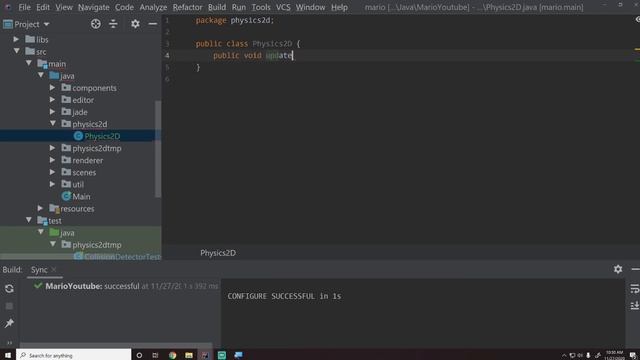Collapse the physics2d package
The image size is (640, 360).
point(53,123)
